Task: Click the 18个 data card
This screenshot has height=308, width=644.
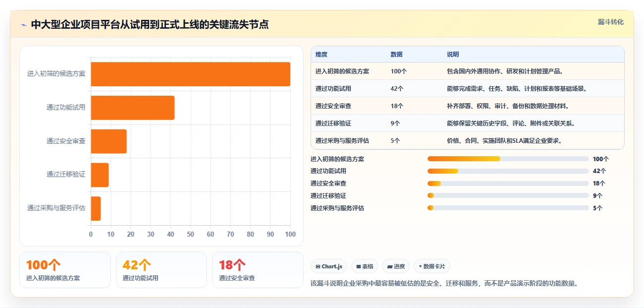Action: click(258, 270)
